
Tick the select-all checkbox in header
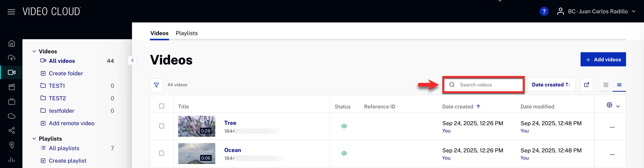161,106
